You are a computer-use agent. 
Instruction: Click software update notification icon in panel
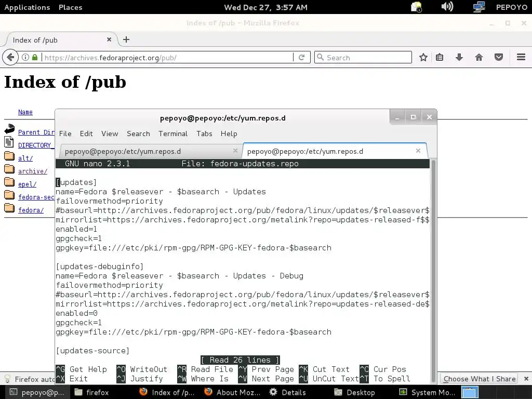coord(416,7)
